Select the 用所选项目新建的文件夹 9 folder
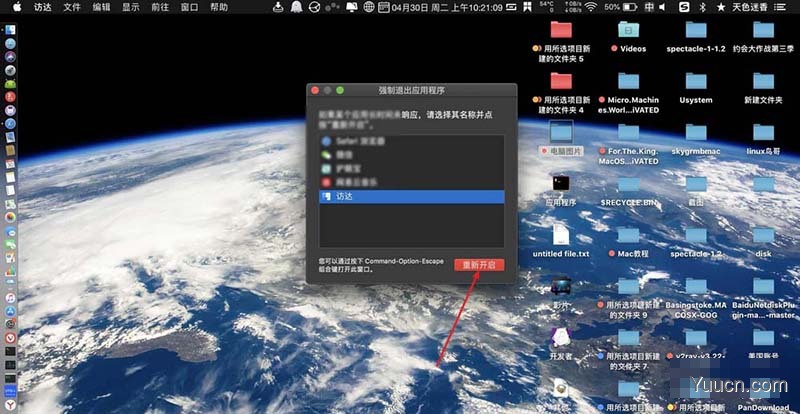The image size is (800, 414). [x=629, y=297]
